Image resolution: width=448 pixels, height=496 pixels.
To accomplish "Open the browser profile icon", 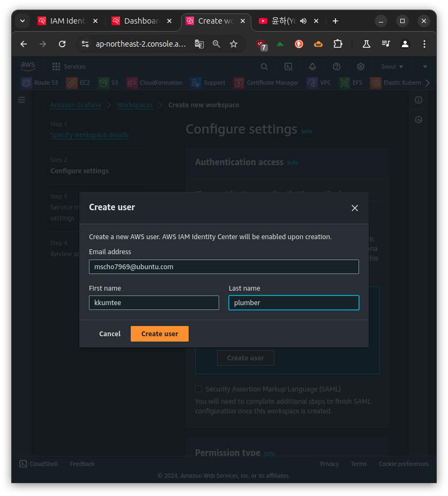I will [x=405, y=44].
